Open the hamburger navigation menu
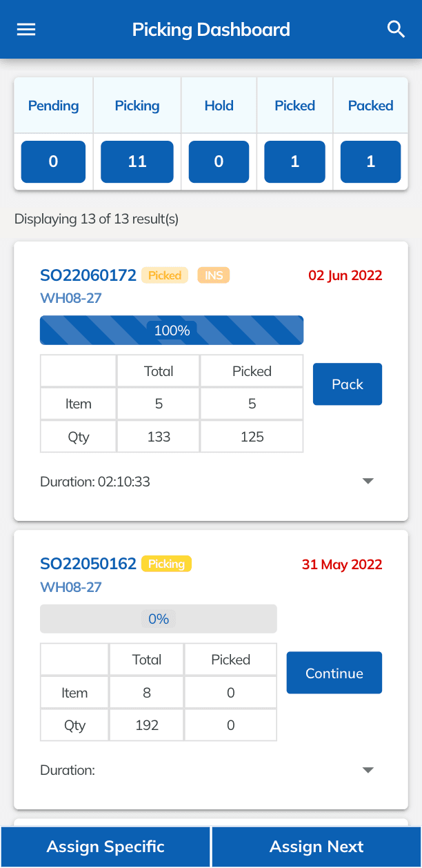 26,30
